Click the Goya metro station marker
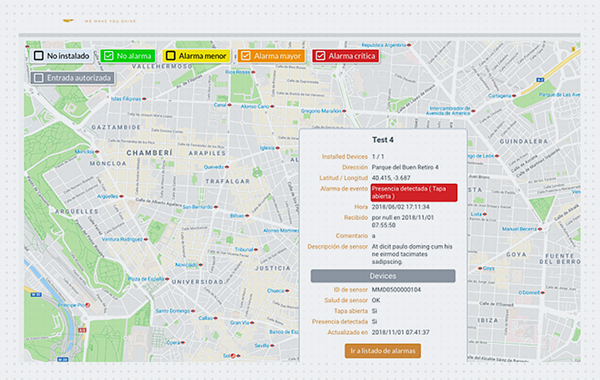The width and height of the screenshot is (600, 380). pos(480,268)
